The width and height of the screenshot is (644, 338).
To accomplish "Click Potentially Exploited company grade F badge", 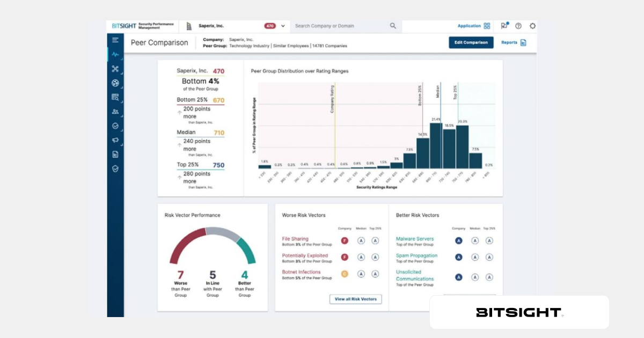I will click(x=345, y=258).
